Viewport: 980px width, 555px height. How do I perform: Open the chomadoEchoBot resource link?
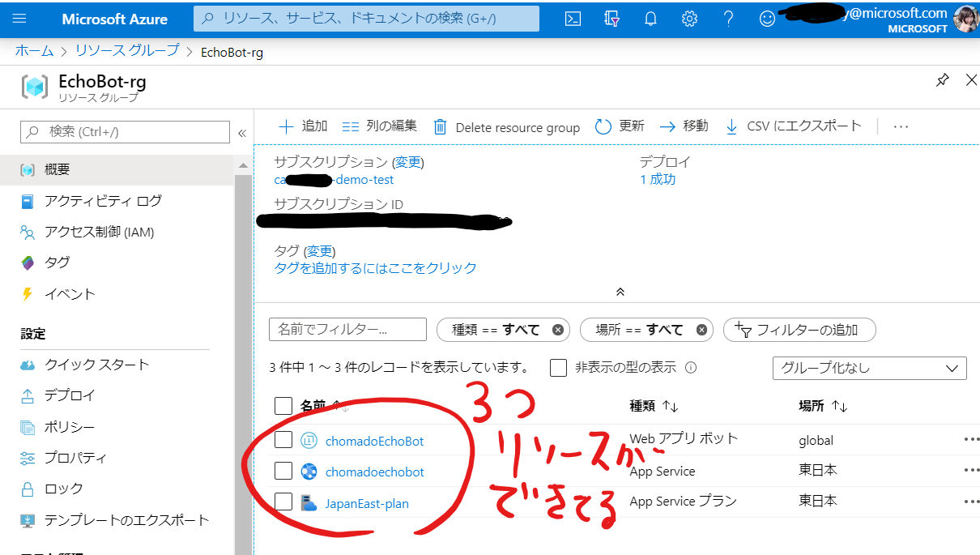374,442
